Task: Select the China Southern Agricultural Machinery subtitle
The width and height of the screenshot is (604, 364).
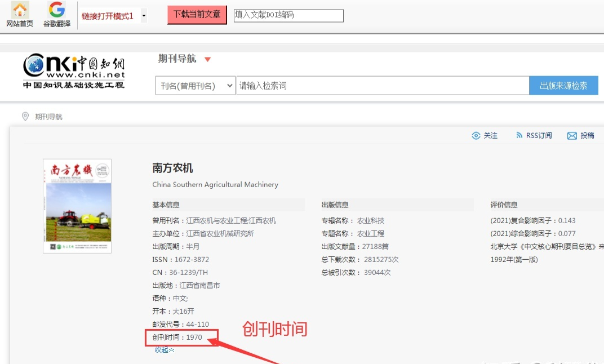Action: (215, 184)
